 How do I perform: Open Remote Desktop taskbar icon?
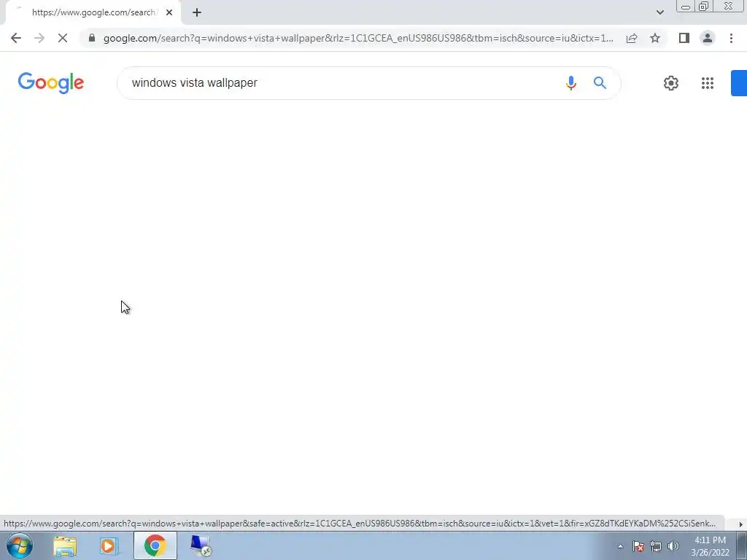pos(201,545)
